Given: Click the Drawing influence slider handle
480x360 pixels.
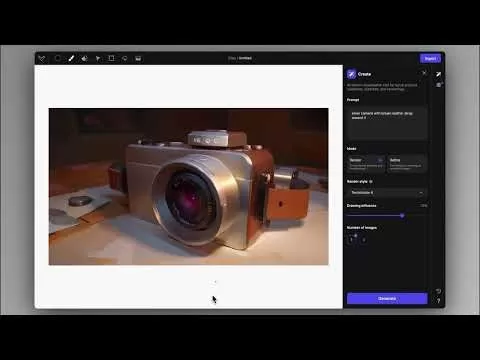Looking at the screenshot, I should pos(402,216).
